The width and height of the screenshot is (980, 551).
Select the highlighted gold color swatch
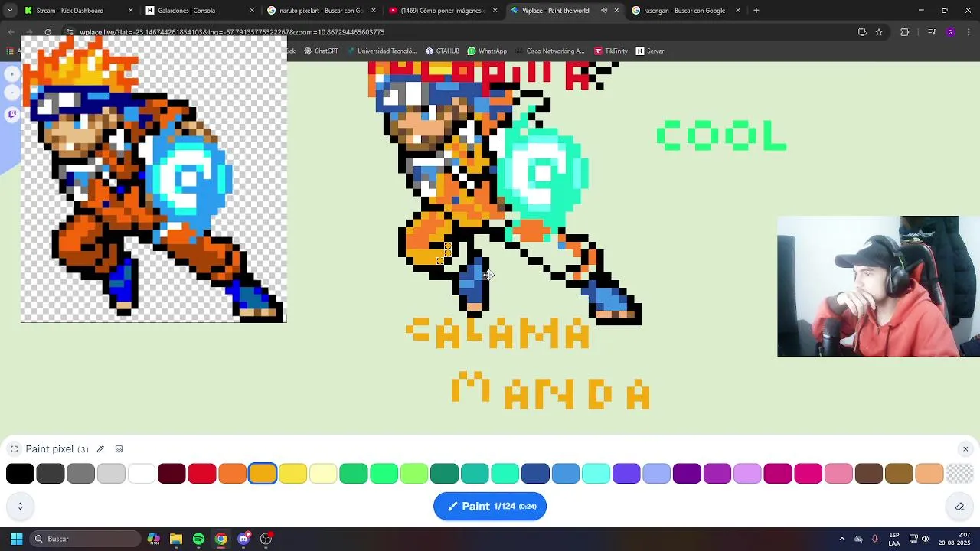pyautogui.click(x=263, y=474)
